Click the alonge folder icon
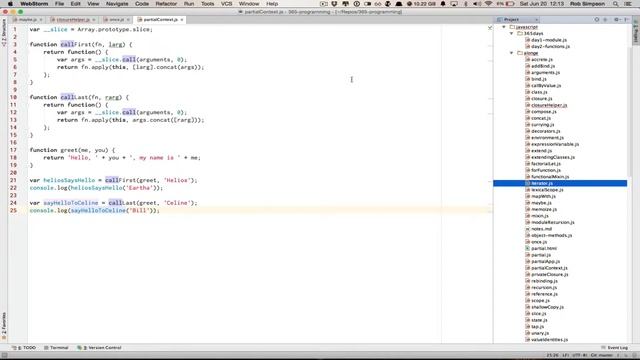Screen dimensions: 640x360 (520, 53)
